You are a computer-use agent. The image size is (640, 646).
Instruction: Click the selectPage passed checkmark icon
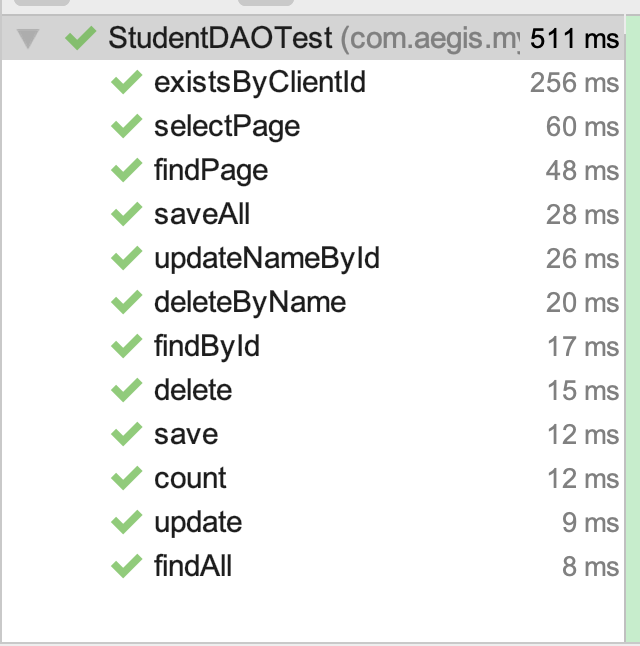pyautogui.click(x=126, y=127)
